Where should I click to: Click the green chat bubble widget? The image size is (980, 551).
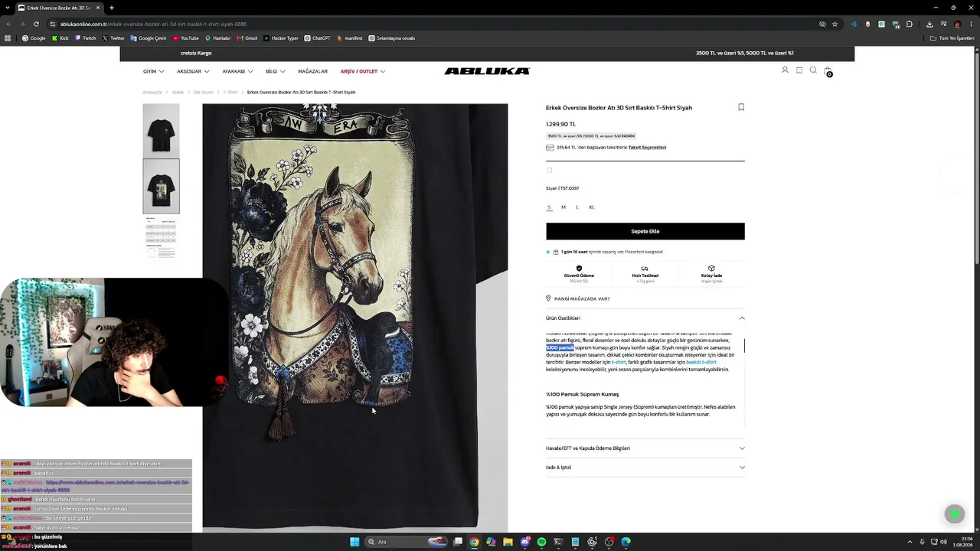[x=954, y=514]
